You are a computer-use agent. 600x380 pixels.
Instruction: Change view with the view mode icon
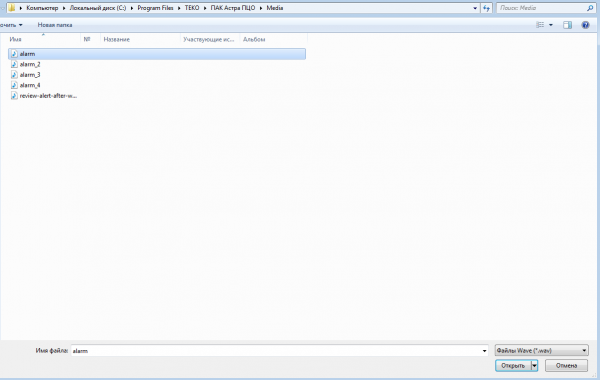[540, 25]
